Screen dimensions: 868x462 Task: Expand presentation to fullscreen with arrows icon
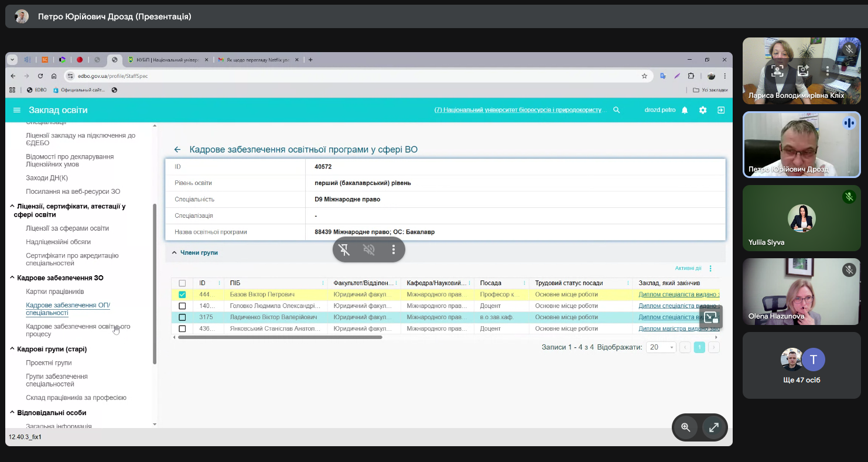(x=713, y=427)
